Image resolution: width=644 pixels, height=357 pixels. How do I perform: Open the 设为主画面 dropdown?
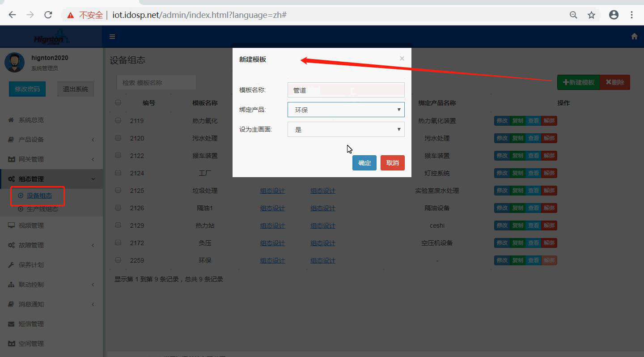pyautogui.click(x=346, y=129)
